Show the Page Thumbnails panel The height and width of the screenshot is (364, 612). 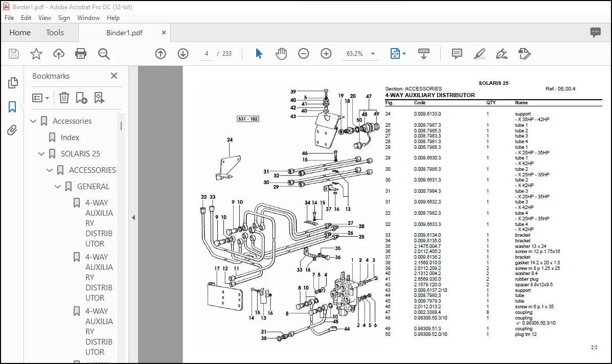(12, 82)
